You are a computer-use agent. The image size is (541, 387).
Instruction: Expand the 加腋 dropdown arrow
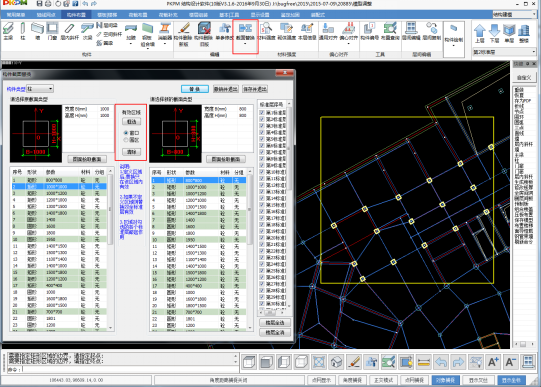(131, 44)
